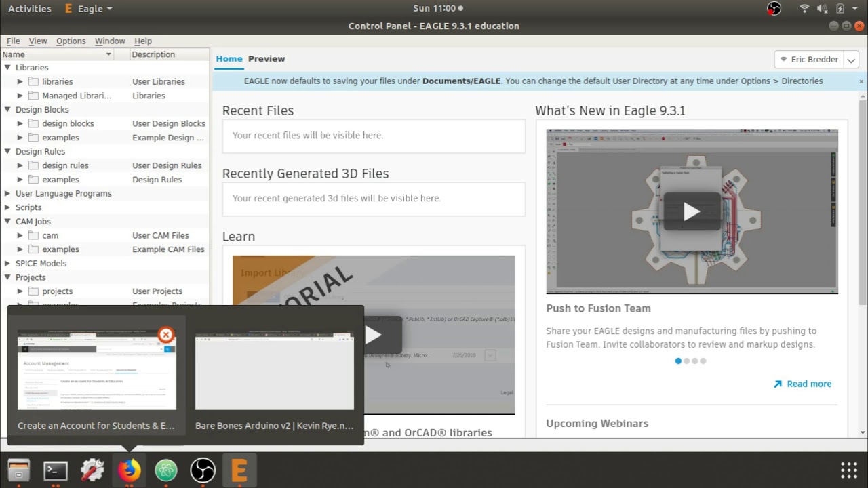Open the File menu
This screenshot has width=868, height=488.
tap(13, 41)
